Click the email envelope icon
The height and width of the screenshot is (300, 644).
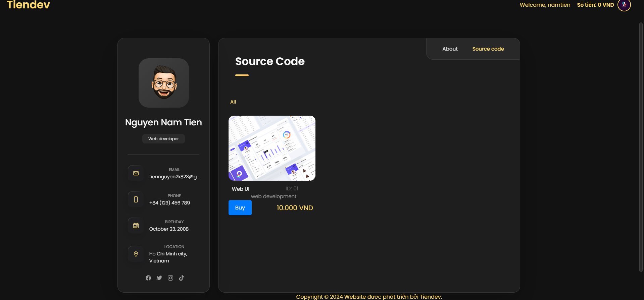tap(136, 173)
